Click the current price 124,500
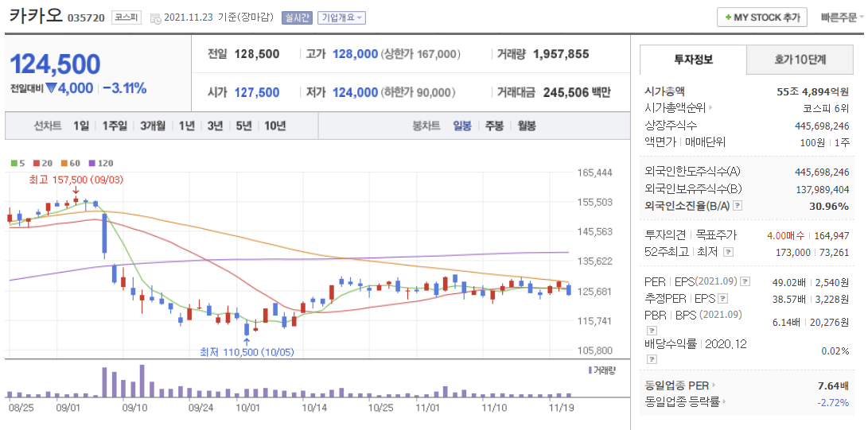 point(56,64)
